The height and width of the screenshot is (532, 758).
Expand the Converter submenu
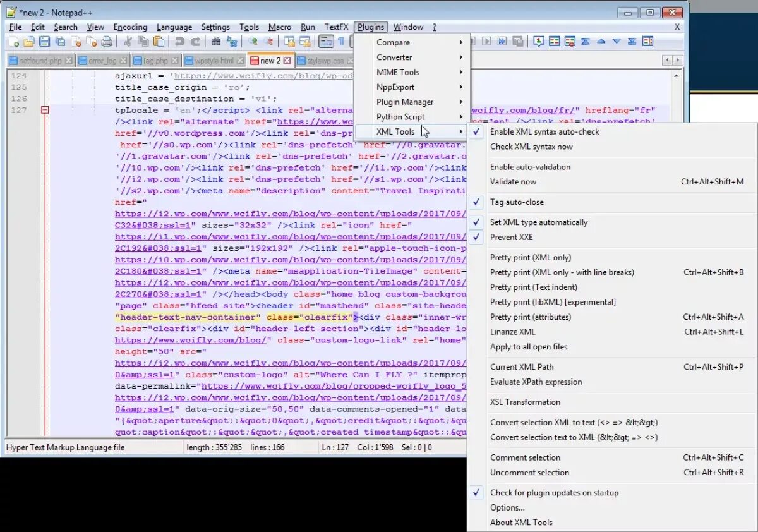pos(412,57)
